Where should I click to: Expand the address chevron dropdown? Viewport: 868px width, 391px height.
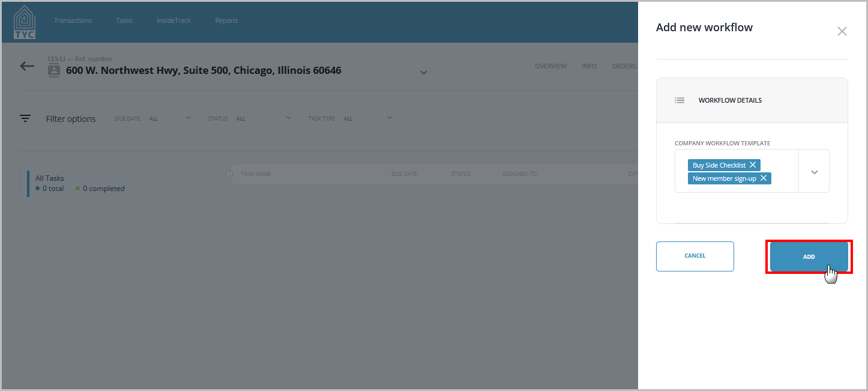(x=424, y=73)
